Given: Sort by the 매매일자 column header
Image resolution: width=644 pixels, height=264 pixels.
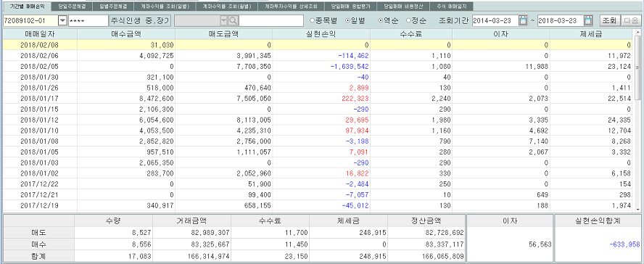Looking at the screenshot, I should point(40,34).
